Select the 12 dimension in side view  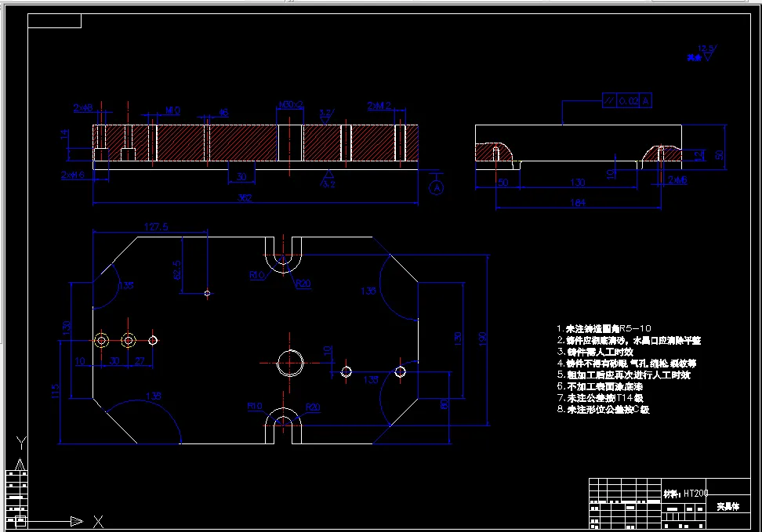coord(698,155)
